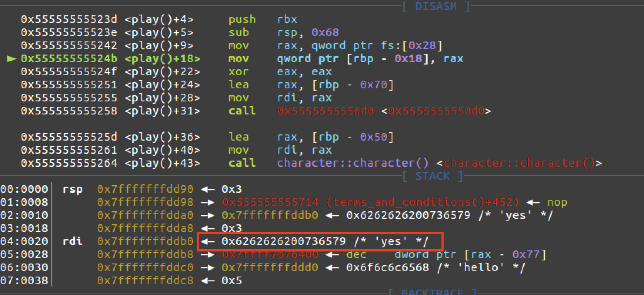This screenshot has height=295, width=644.
Task: Click address 0x555555555258 at play()+31
Action: coord(69,111)
